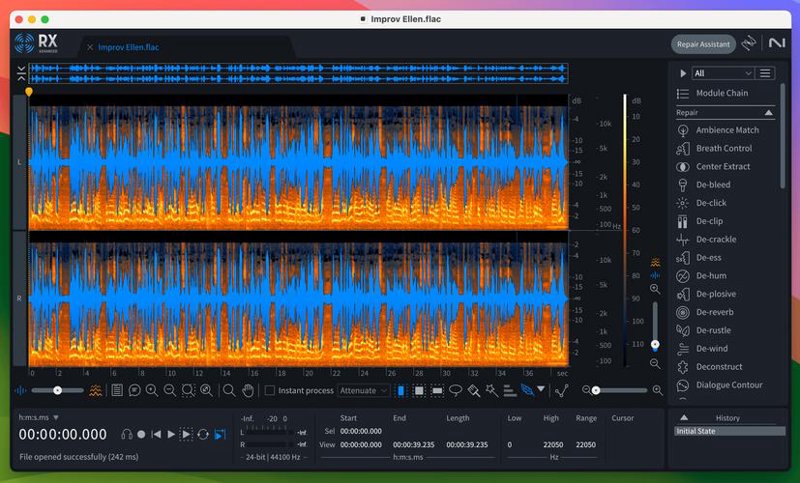The width and height of the screenshot is (800, 483).
Task: Click the Repair Assistant button
Action: [x=703, y=44]
